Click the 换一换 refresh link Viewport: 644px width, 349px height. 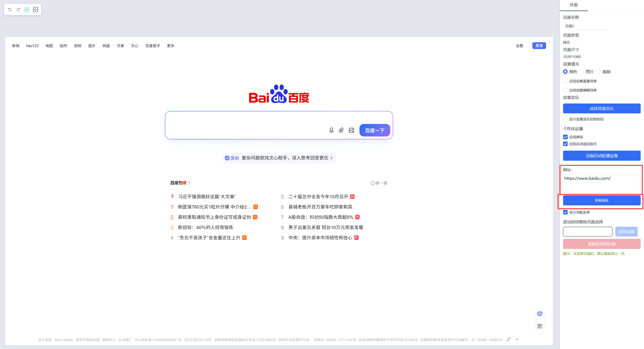[379, 183]
